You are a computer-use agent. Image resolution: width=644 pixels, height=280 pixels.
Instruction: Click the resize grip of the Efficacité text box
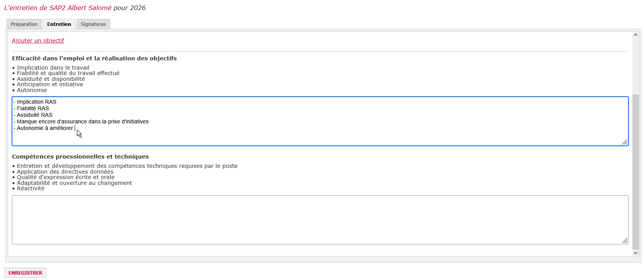tap(625, 142)
